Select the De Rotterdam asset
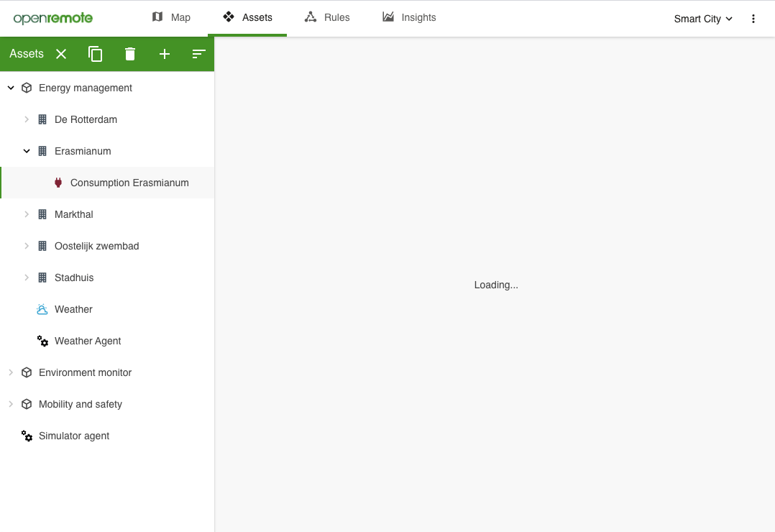Viewport: 775px width, 532px height. point(107,119)
